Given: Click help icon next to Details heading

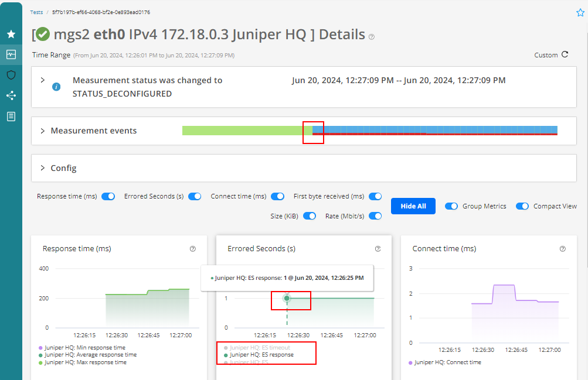Looking at the screenshot, I should click(x=372, y=37).
